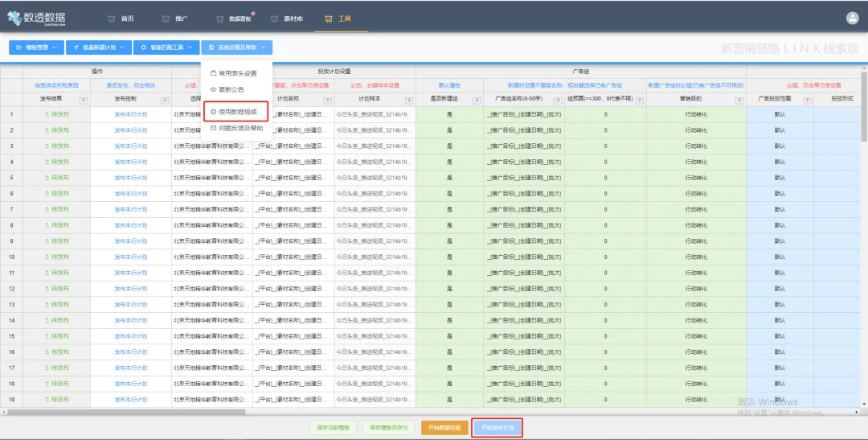Open the 计划名称 column filter
This screenshot has width=868, height=440.
[327, 101]
